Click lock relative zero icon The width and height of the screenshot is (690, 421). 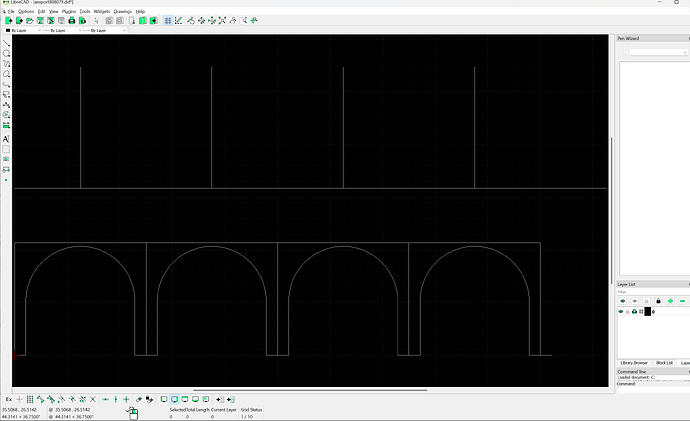(150, 399)
